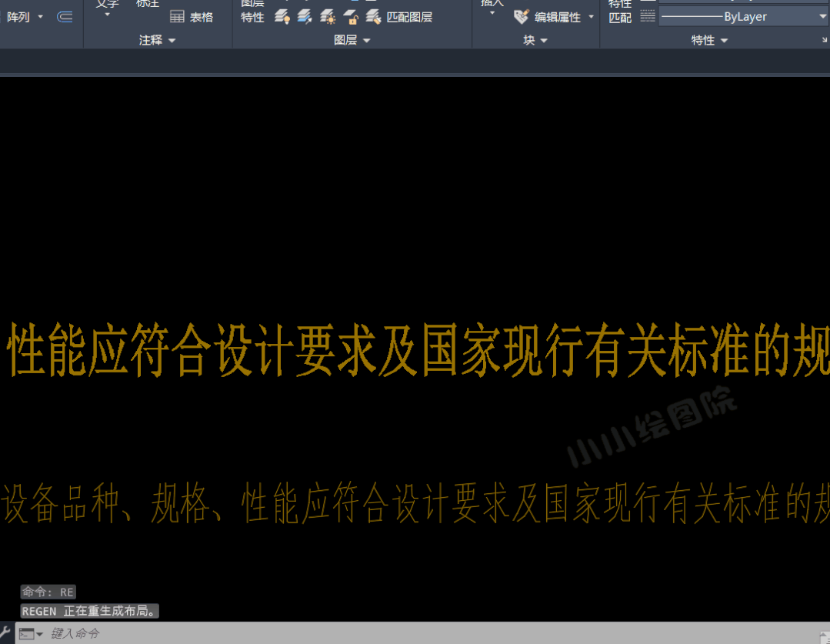This screenshot has width=830, height=644.
Task: Insert a table with 表格 button
Action: tap(192, 17)
